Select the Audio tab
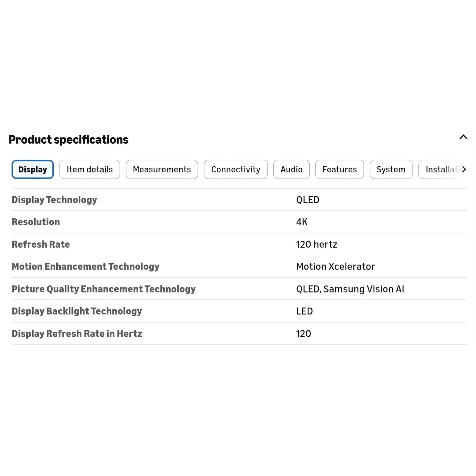The width and height of the screenshot is (476, 476). point(292,169)
